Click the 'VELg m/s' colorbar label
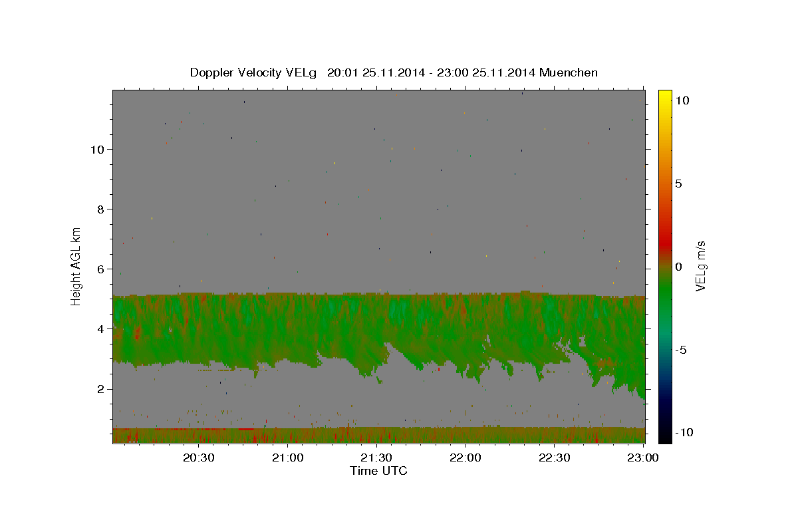This screenshot has width=798, height=532. pos(700,266)
